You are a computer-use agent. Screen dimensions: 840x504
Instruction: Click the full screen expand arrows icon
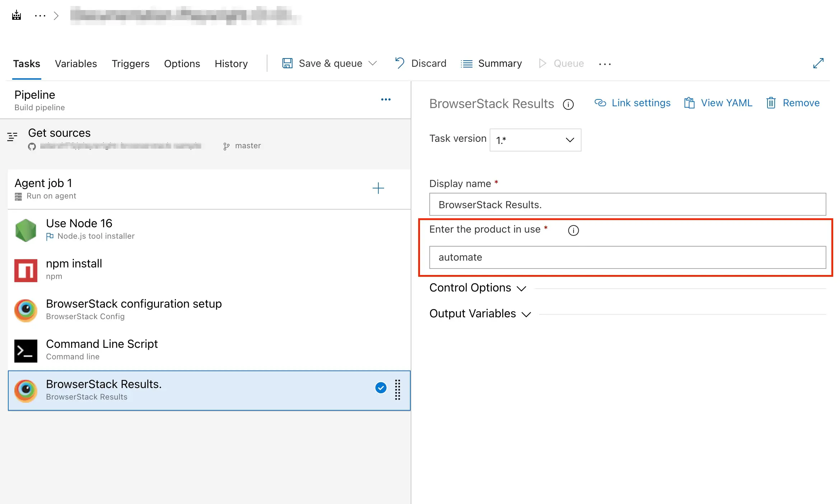[x=818, y=63]
